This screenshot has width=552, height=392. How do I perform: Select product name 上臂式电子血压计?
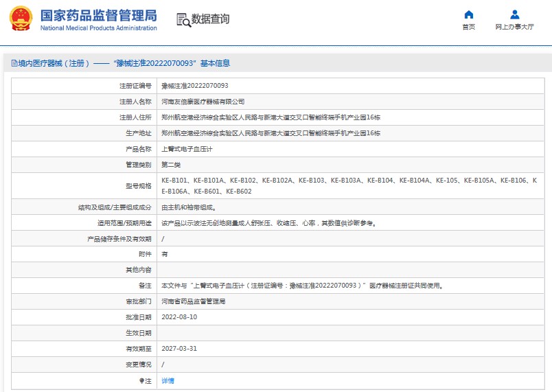pyautogui.click(x=187, y=149)
